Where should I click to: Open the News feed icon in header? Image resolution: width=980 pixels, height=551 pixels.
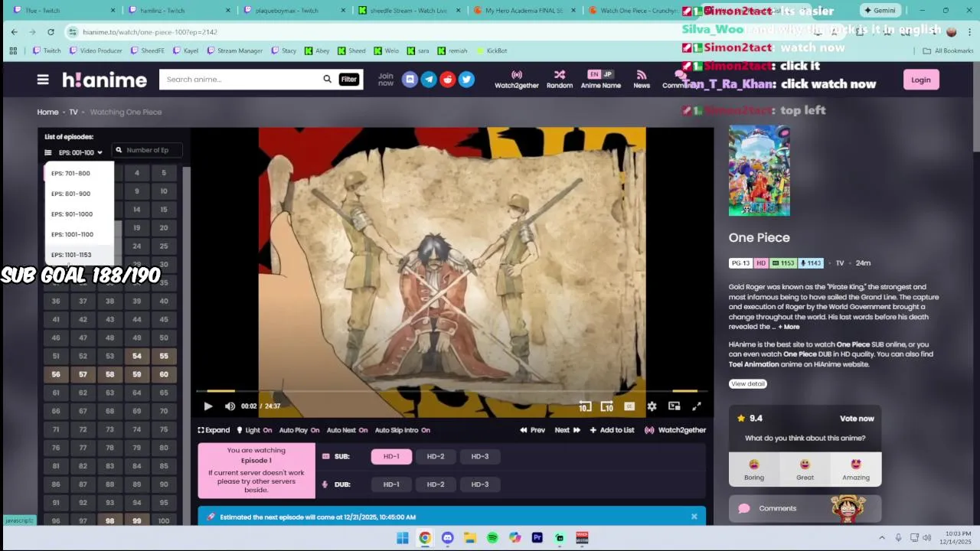coord(642,80)
